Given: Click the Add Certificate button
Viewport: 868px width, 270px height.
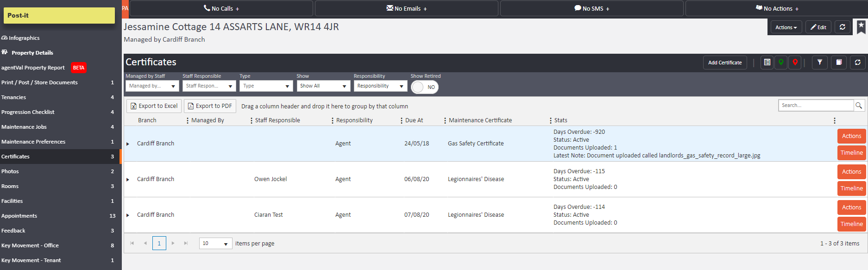Looking at the screenshot, I should pos(724,63).
